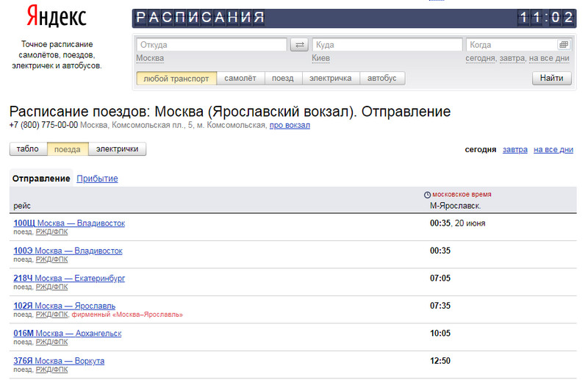The height and width of the screenshot is (380, 588).
Task: Open the про вокзал link
Action: 290,125
